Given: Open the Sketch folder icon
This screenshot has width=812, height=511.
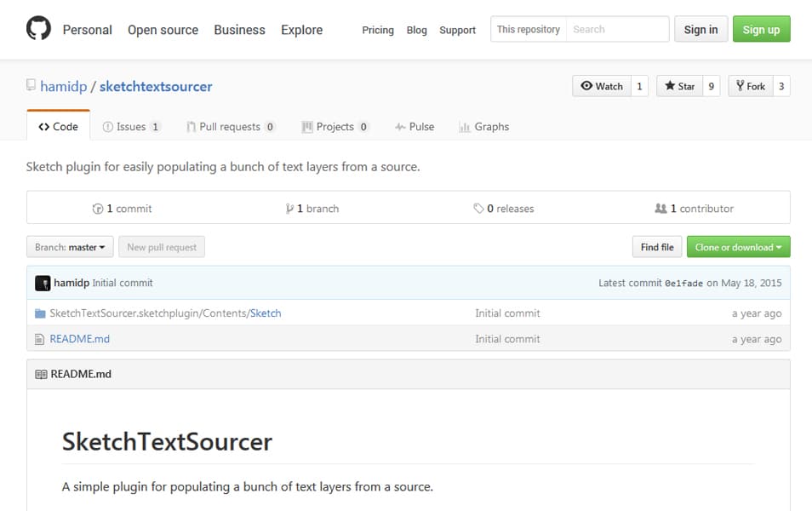Looking at the screenshot, I should [x=40, y=313].
